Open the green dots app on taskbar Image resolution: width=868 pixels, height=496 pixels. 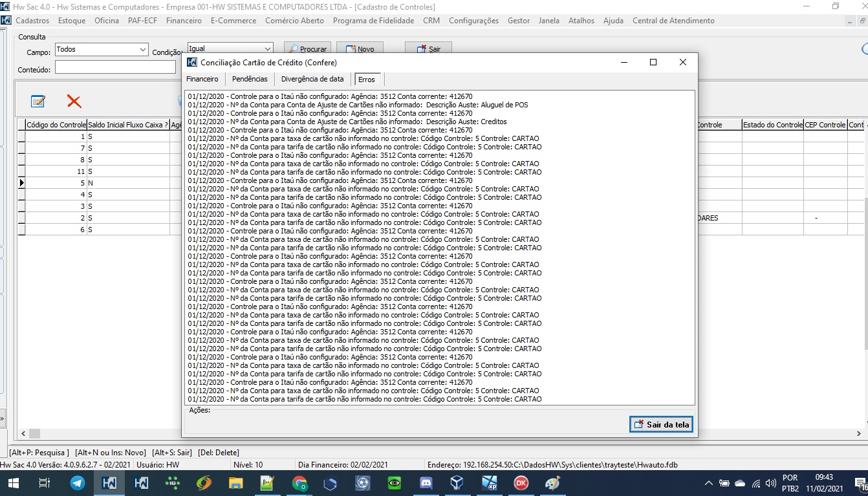pos(173,483)
